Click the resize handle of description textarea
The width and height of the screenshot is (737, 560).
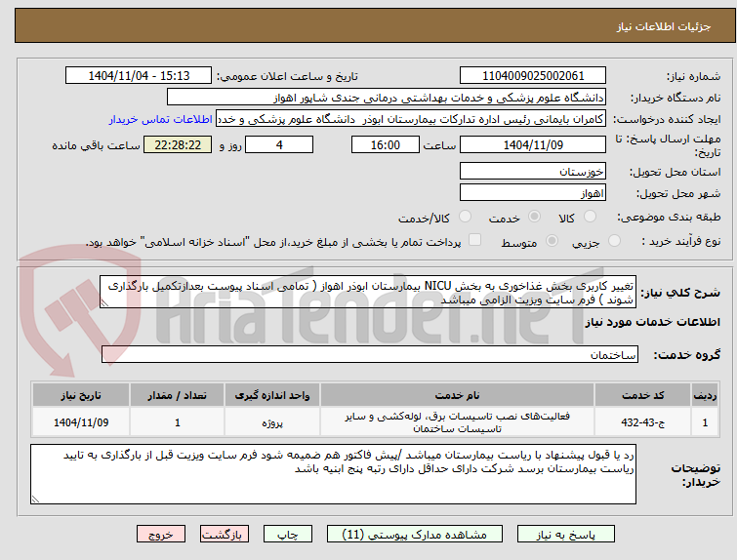104,304
